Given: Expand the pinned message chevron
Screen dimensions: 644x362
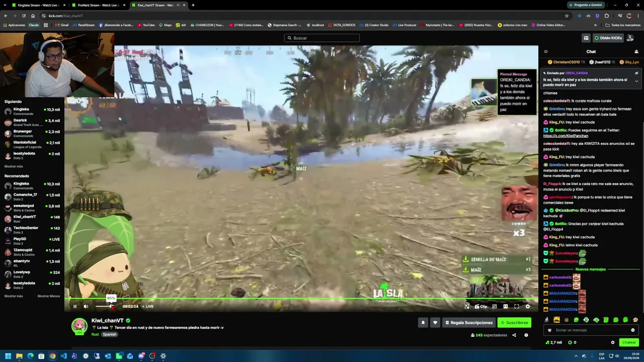Looking at the screenshot, I should click(636, 81).
